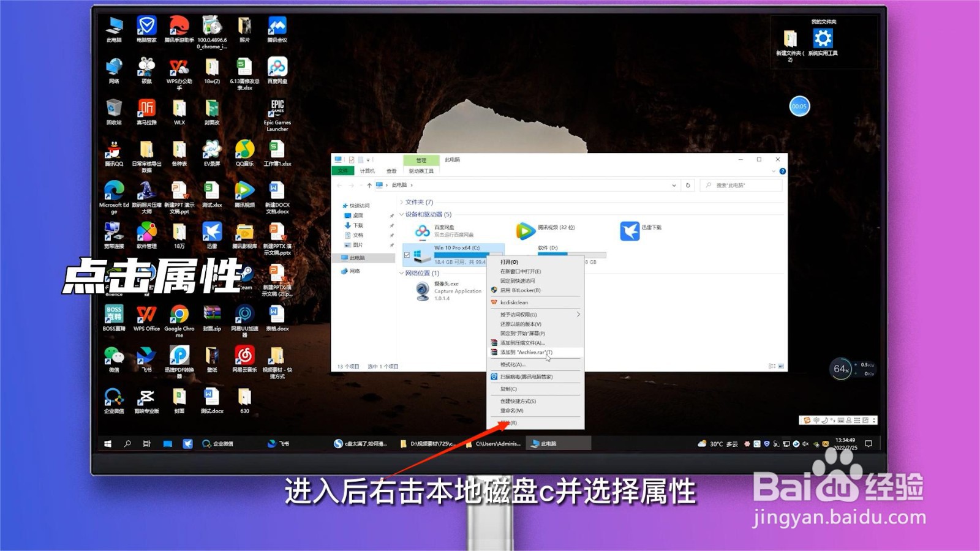Viewport: 980px width, 551px height.
Task: Open 企业微信 taskbar button
Action: click(217, 443)
